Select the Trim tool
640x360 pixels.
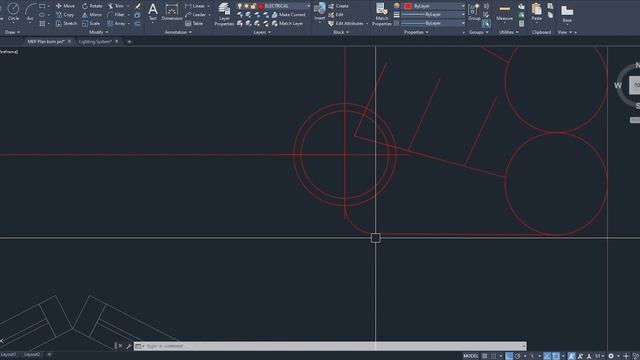coord(116,6)
